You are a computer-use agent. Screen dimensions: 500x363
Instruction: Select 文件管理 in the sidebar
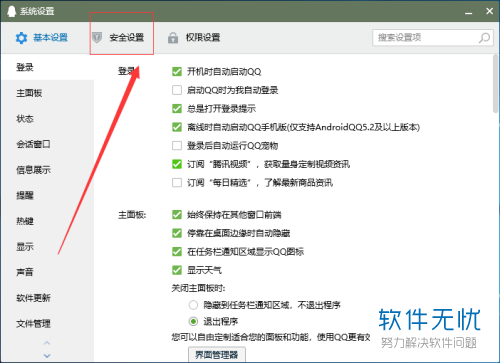(x=47, y=323)
